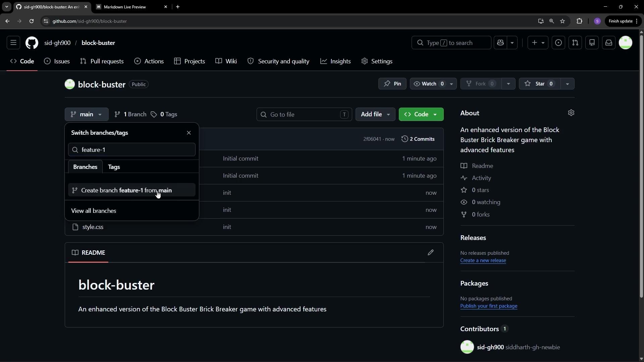Screen dimensions: 644x362
Task: Open the notifications inbox icon
Action: click(609, 43)
